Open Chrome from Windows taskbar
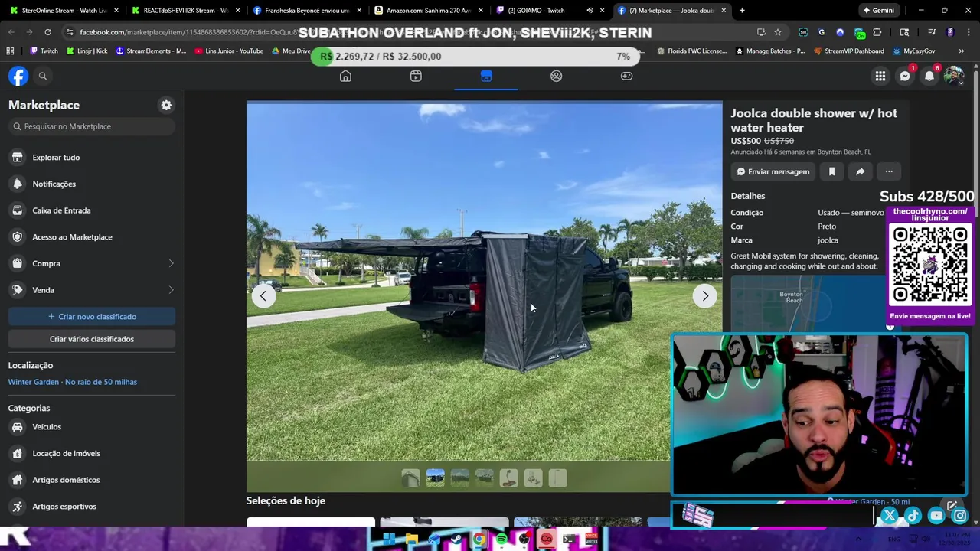Viewport: 980px width, 551px height. 479,540
